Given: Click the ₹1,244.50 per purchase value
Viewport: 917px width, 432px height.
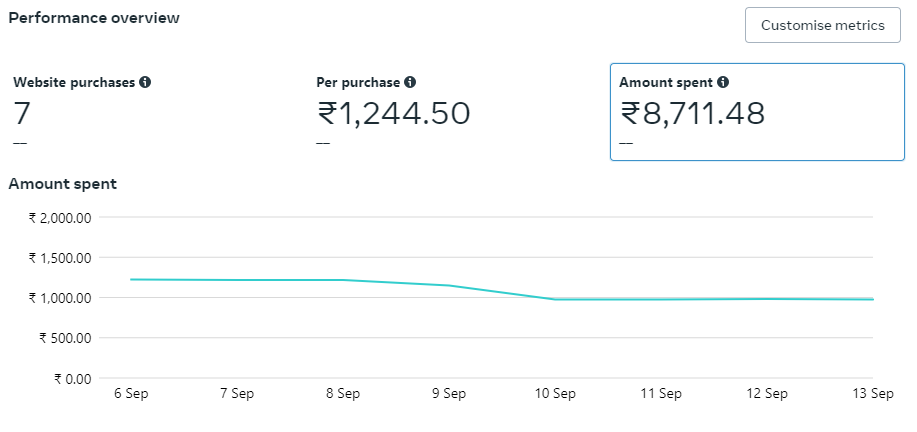Looking at the screenshot, I should [x=393, y=114].
